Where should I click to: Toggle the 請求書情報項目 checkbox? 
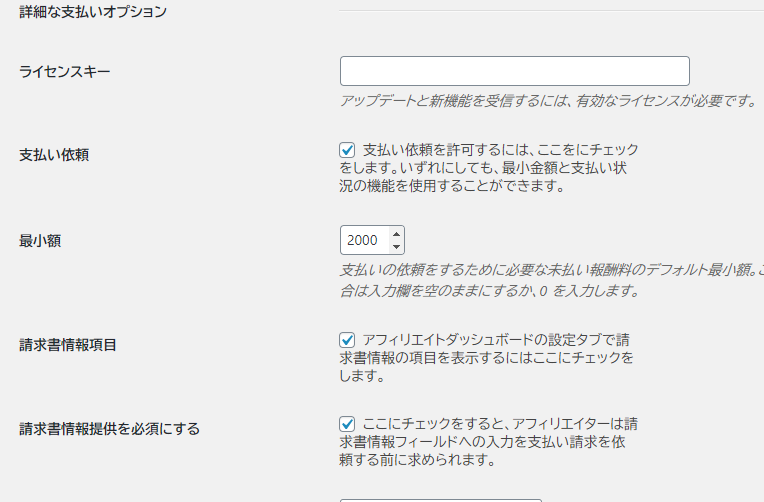coord(347,340)
